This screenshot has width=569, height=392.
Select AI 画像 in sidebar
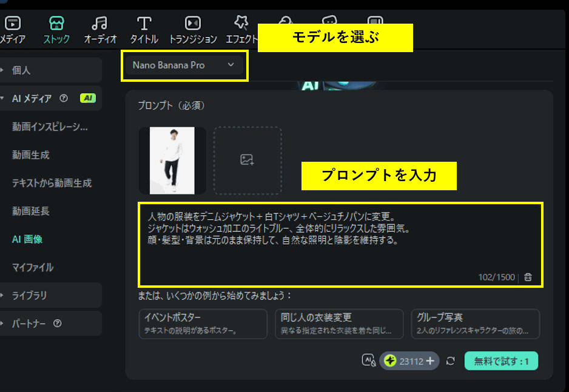tap(27, 239)
